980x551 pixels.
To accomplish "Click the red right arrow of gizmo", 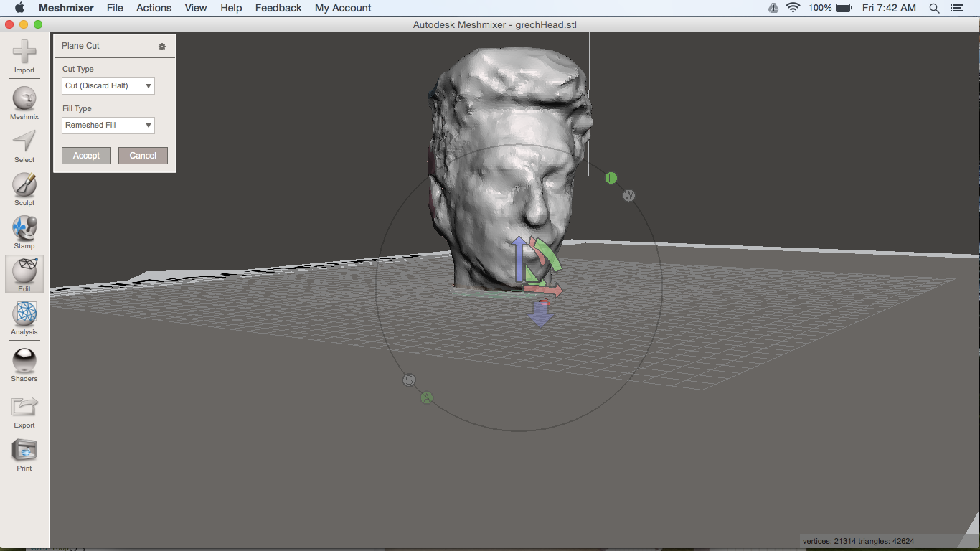I will [543, 290].
